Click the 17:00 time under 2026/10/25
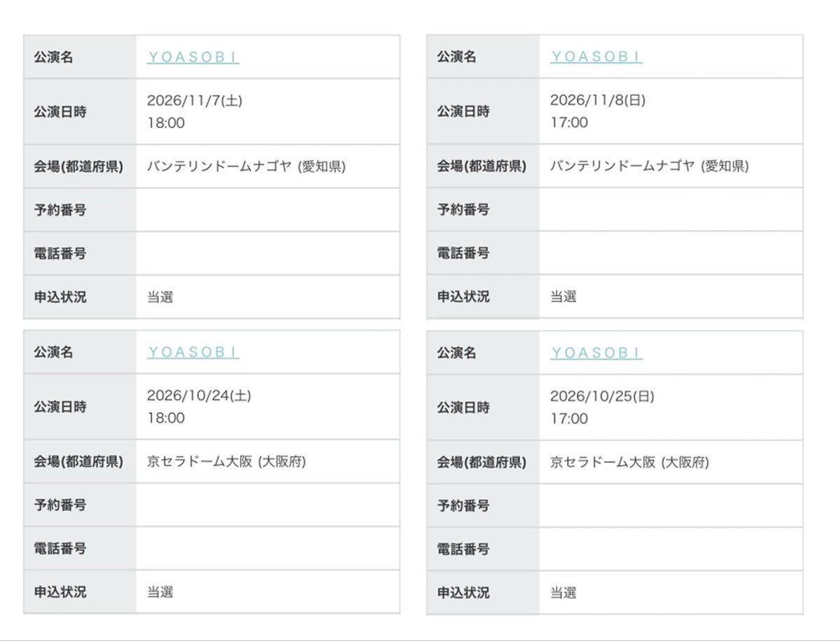 tap(569, 419)
